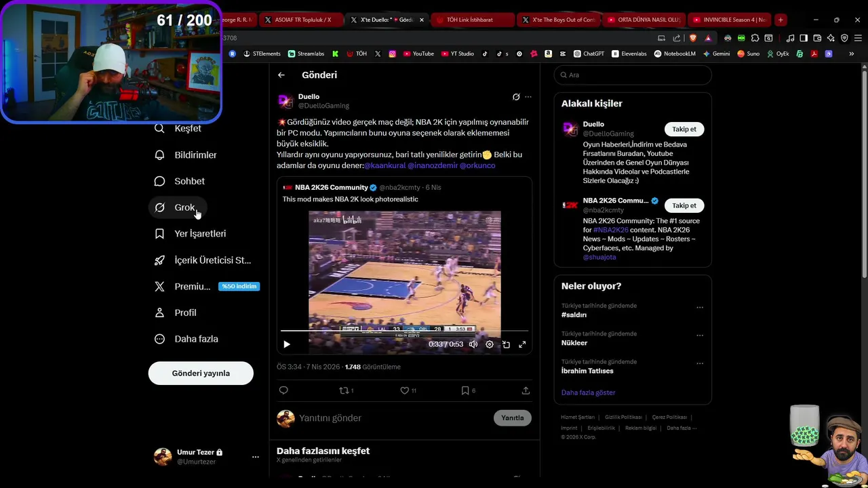Open Gemini bookmark
Image resolution: width=868 pixels, height=488 pixels.
click(716, 54)
